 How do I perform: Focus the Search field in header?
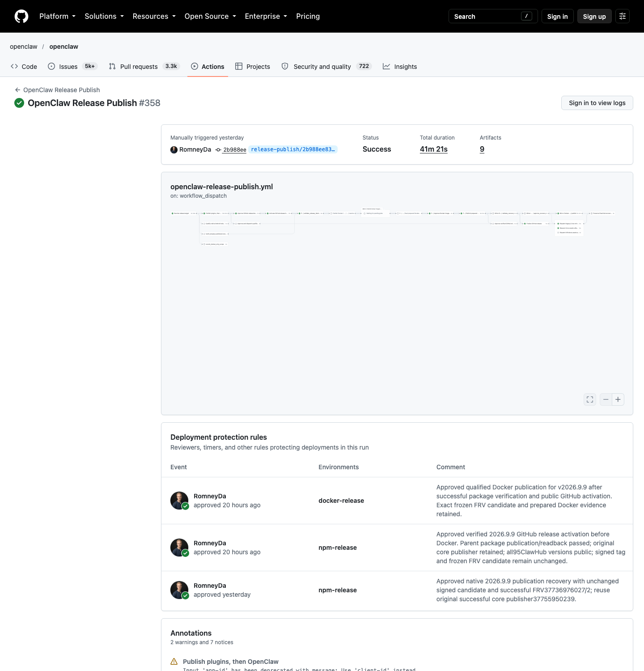[x=493, y=16]
